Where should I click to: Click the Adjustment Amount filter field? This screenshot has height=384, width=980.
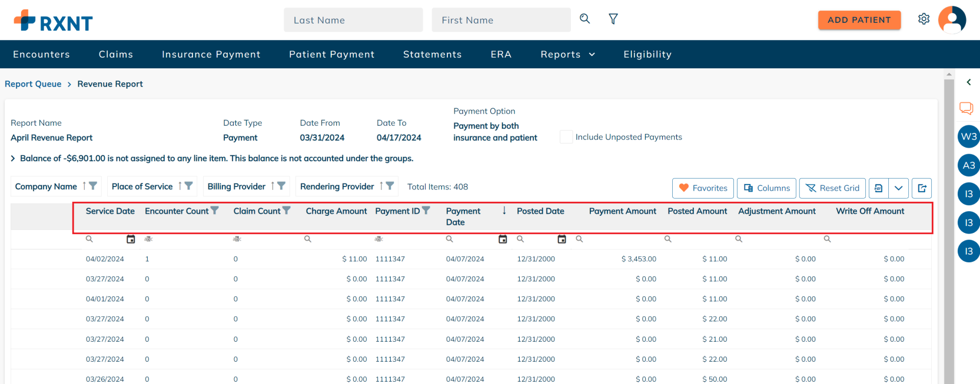click(776, 239)
